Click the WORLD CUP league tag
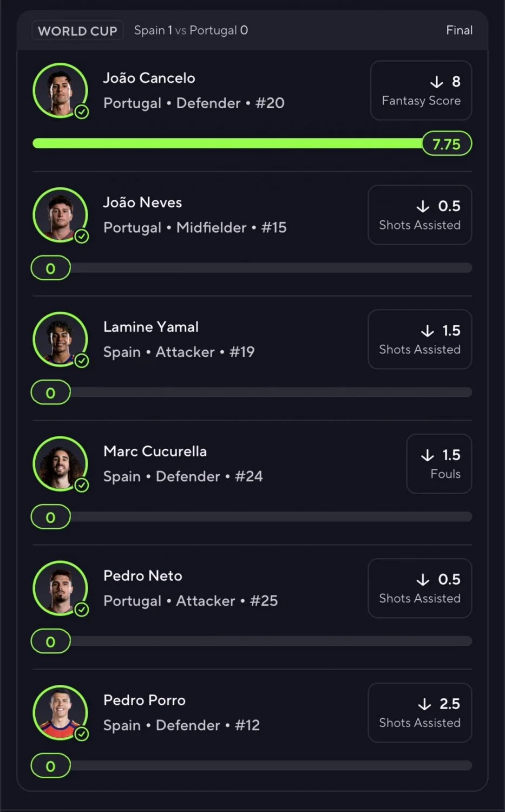Screen dimensions: 505x812 (x=77, y=31)
